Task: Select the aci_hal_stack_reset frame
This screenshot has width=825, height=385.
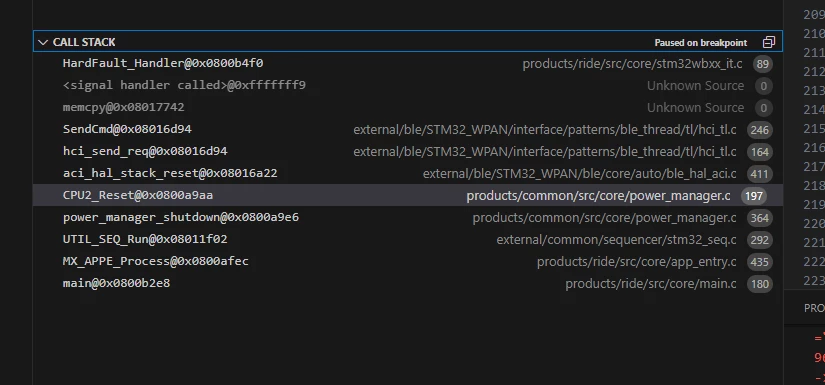Action: point(407,174)
